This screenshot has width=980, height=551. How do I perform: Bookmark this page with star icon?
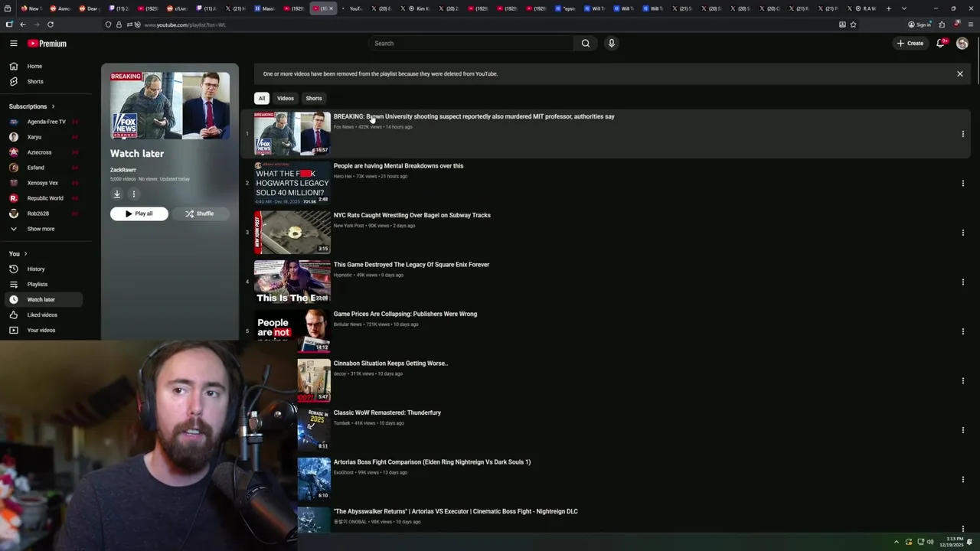tap(853, 24)
